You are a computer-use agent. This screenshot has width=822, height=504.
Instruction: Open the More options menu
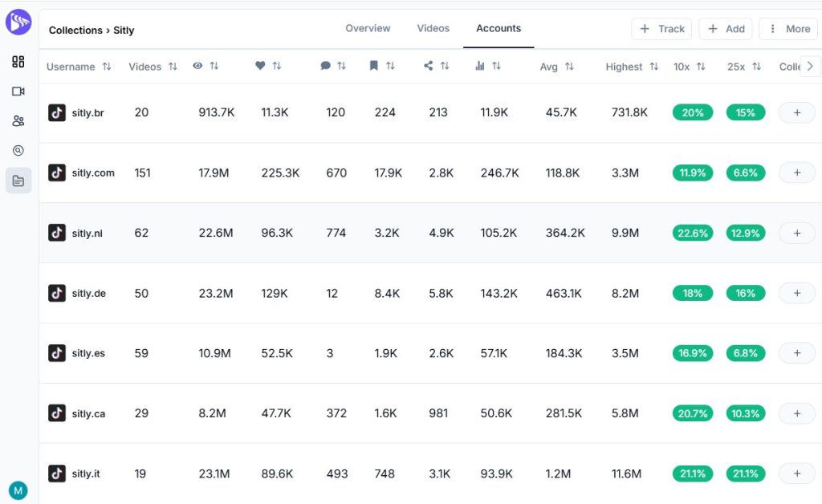[x=789, y=29]
